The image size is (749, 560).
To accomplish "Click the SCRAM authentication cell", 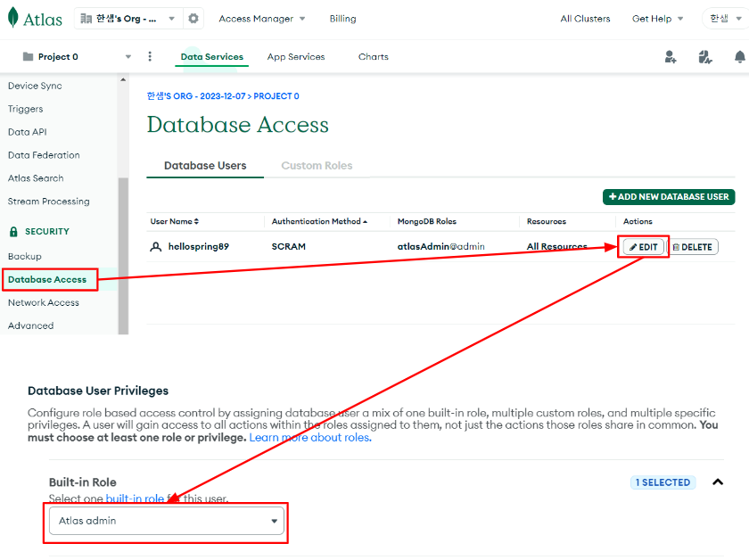I will pyautogui.click(x=289, y=246).
